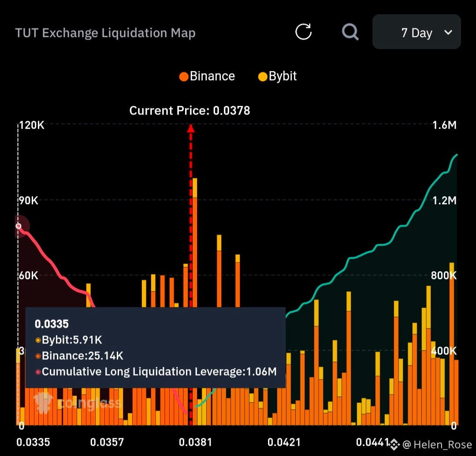Click the 400K right axis label
This screenshot has width=476, height=456.
[444, 351]
